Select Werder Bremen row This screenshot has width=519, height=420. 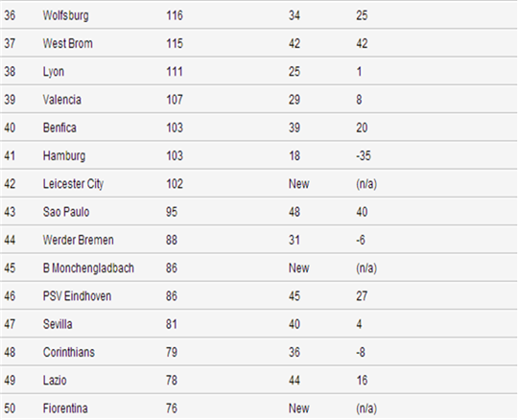tap(258, 240)
